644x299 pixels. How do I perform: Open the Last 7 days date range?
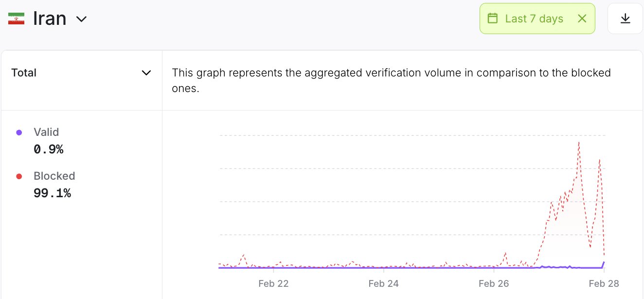(534, 19)
